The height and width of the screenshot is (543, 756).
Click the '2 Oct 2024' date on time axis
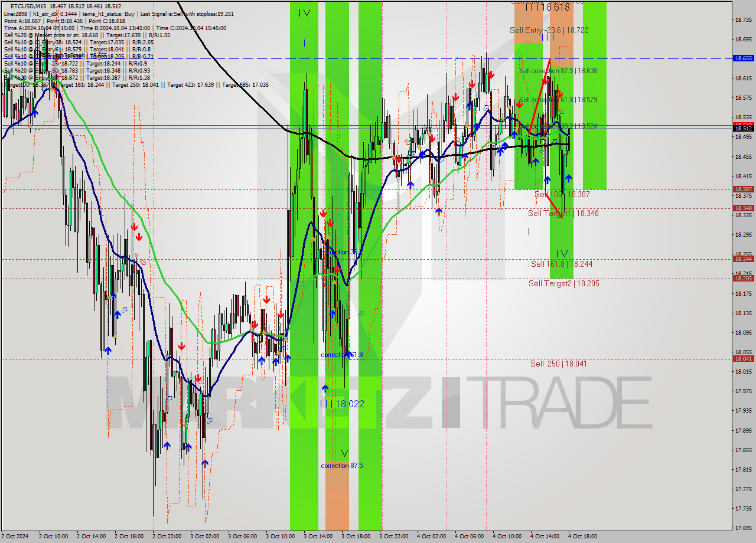14,537
